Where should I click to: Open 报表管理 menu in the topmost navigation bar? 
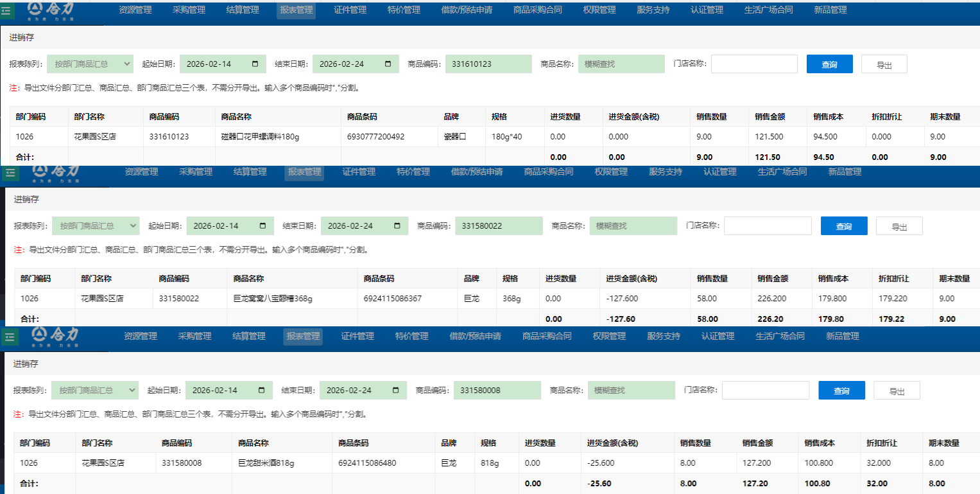click(296, 10)
